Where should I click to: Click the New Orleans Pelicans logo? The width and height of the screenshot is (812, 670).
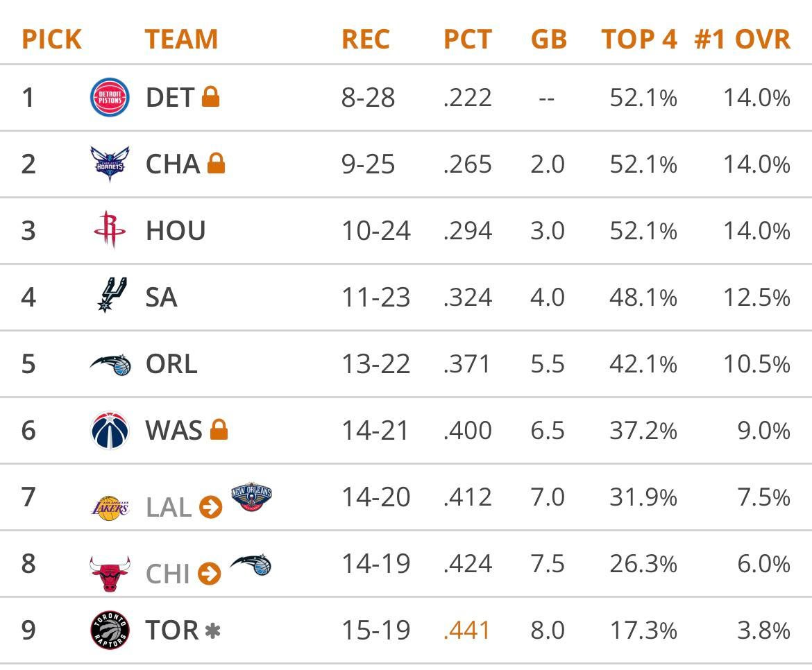point(251,497)
